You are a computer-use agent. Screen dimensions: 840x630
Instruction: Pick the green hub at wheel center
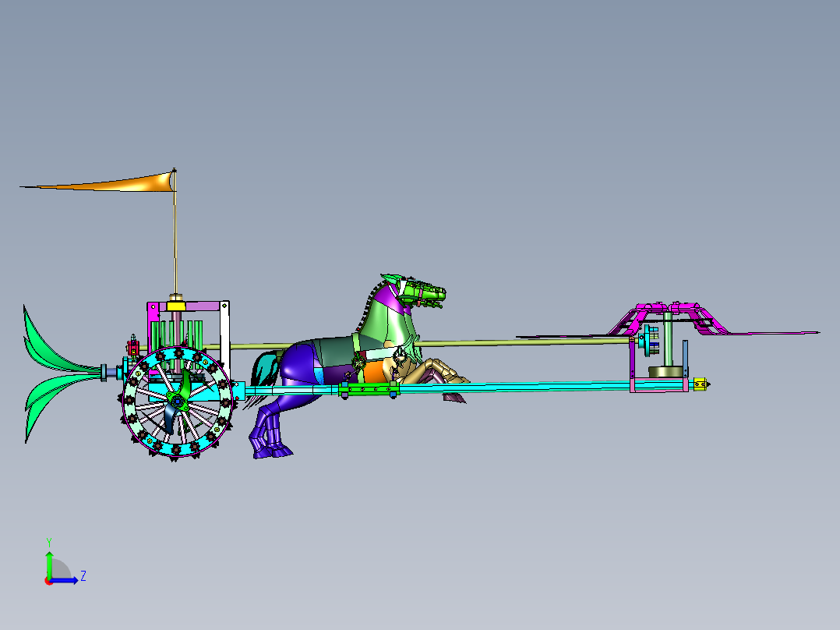coord(178,399)
